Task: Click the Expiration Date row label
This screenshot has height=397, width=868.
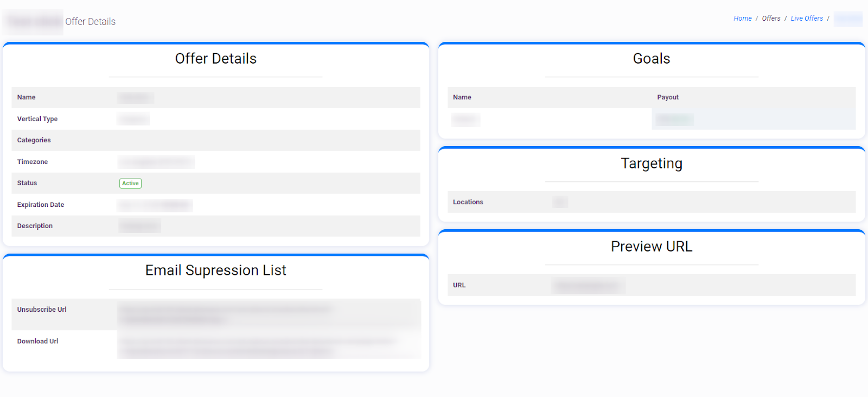Action: (x=41, y=205)
